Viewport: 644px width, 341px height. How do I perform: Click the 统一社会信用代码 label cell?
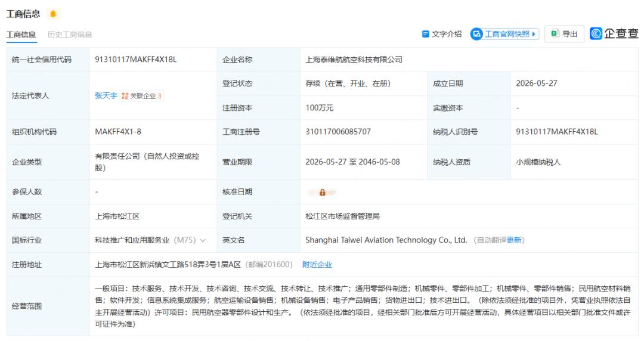pos(48,60)
